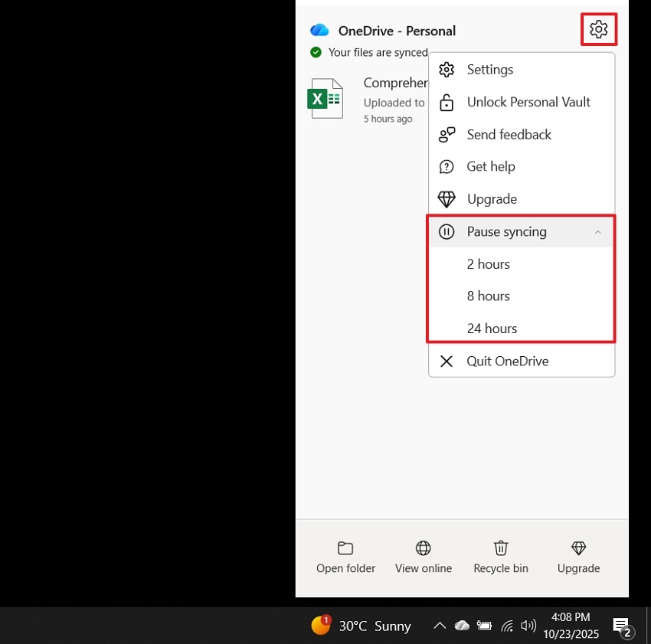The image size is (651, 644).
Task: Click the Unlock Personal Vault lock icon
Action: 447,102
